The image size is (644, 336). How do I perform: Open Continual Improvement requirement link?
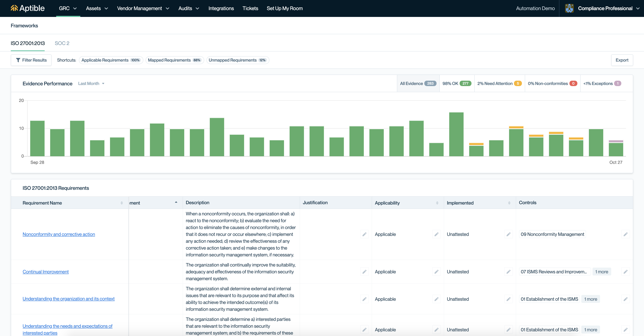pyautogui.click(x=46, y=272)
